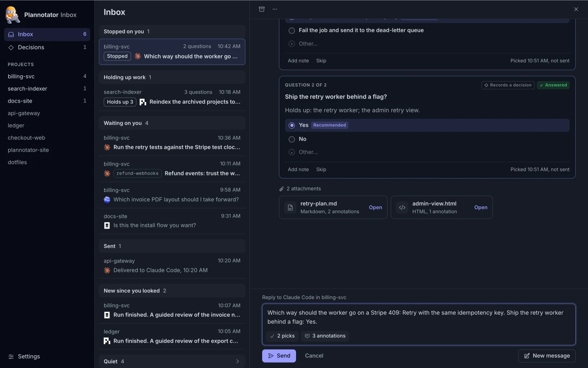The width and height of the screenshot is (588, 368).
Task: Collapse the Stopped on you section
Action: (172, 31)
